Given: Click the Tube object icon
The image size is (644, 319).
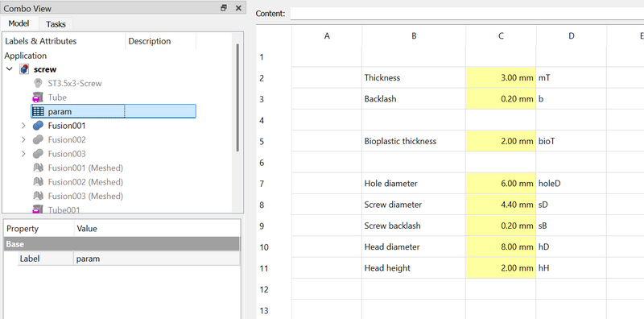Looking at the screenshot, I should (38, 97).
